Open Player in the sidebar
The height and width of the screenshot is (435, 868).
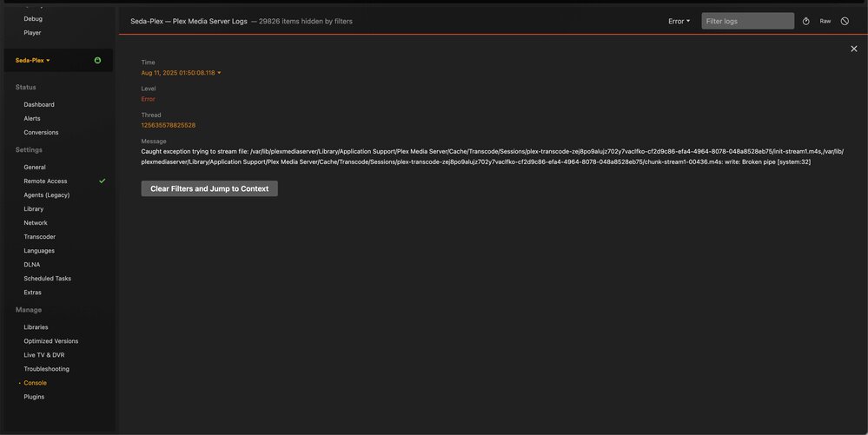tap(32, 33)
